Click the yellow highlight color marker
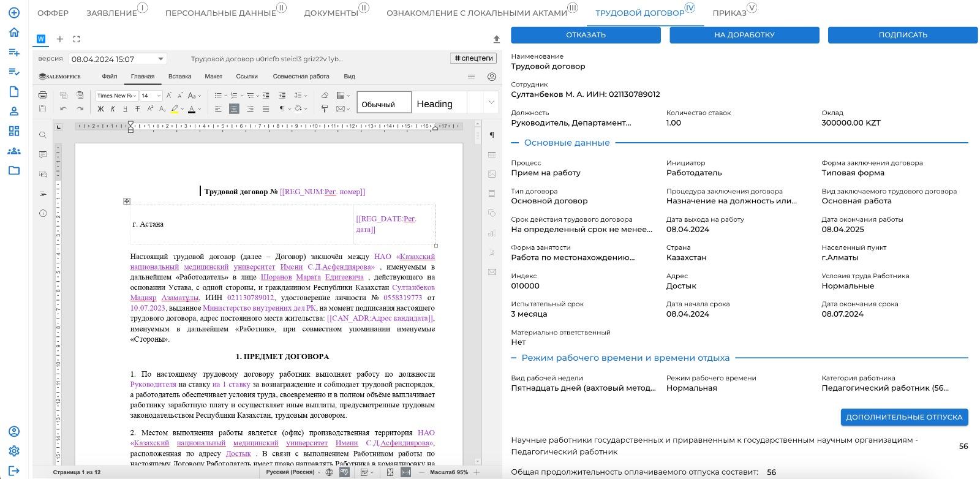 [x=175, y=109]
